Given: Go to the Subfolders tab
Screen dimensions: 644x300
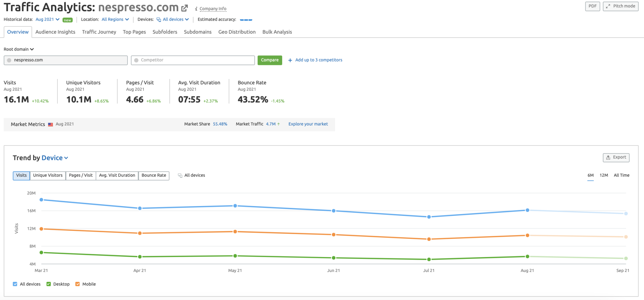Looking at the screenshot, I should point(165,32).
